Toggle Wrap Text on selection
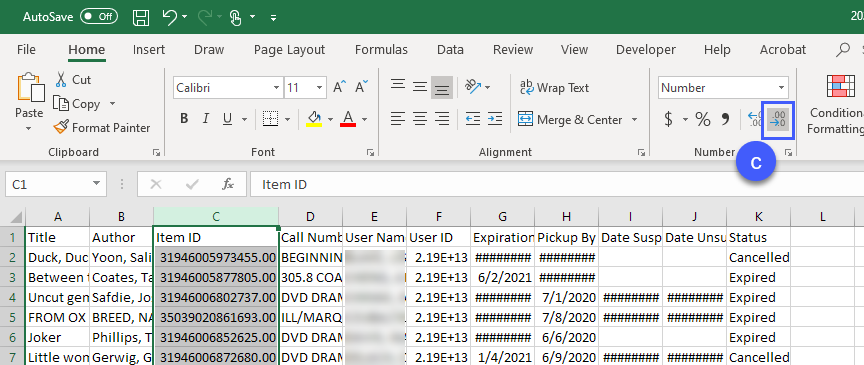 click(x=554, y=88)
